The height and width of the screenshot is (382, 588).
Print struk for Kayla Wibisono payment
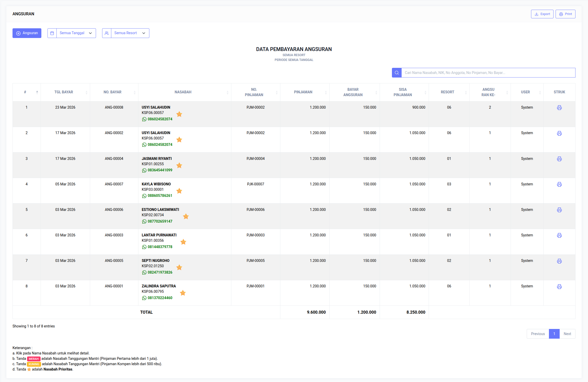(x=559, y=184)
